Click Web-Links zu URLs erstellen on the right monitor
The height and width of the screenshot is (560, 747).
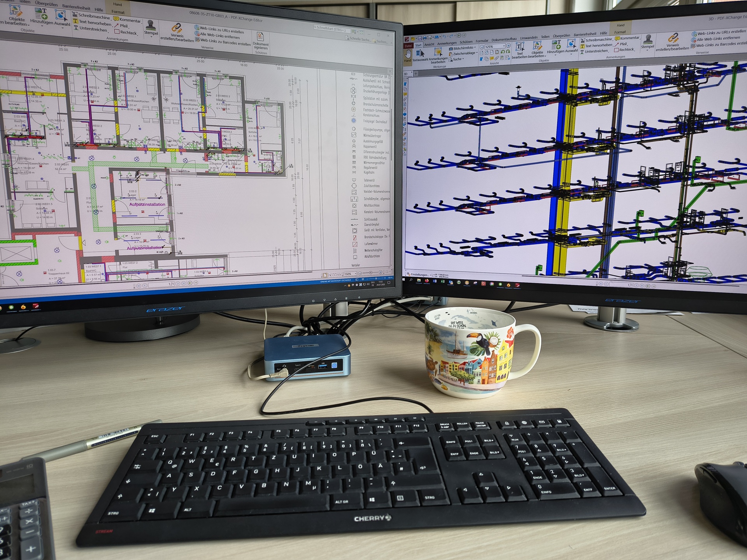pyautogui.click(x=719, y=33)
